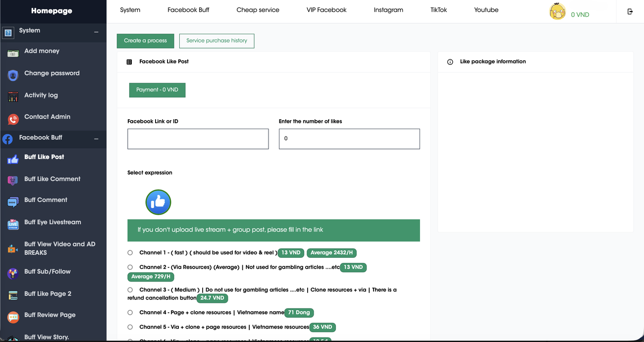Click the Facebook Link or ID field
Image resolution: width=644 pixels, height=342 pixels.
198,139
